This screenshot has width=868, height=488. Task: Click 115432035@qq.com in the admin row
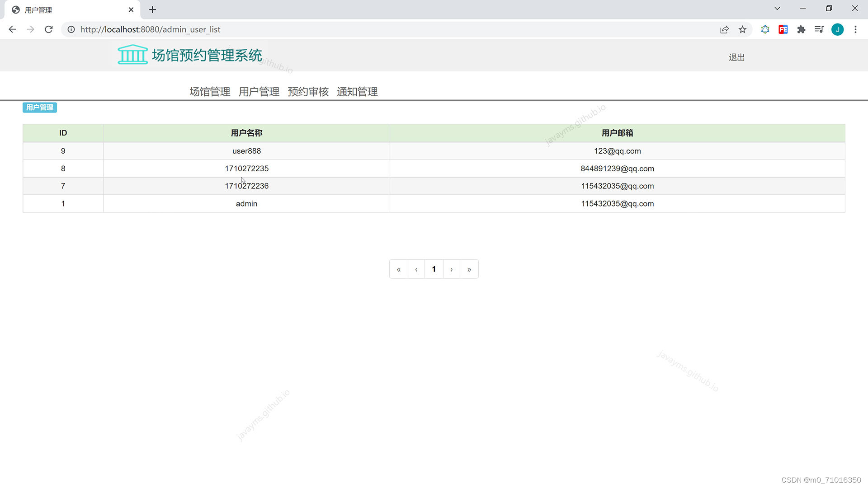click(x=618, y=204)
